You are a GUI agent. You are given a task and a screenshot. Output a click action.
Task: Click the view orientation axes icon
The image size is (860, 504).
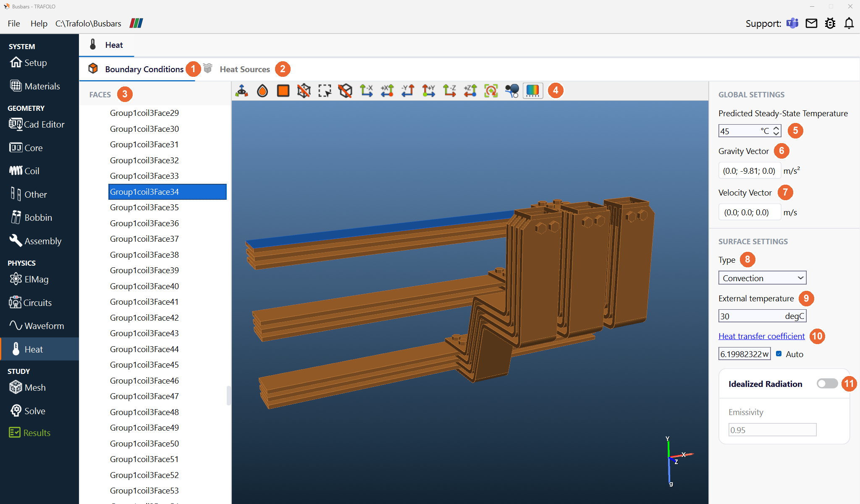(x=242, y=91)
